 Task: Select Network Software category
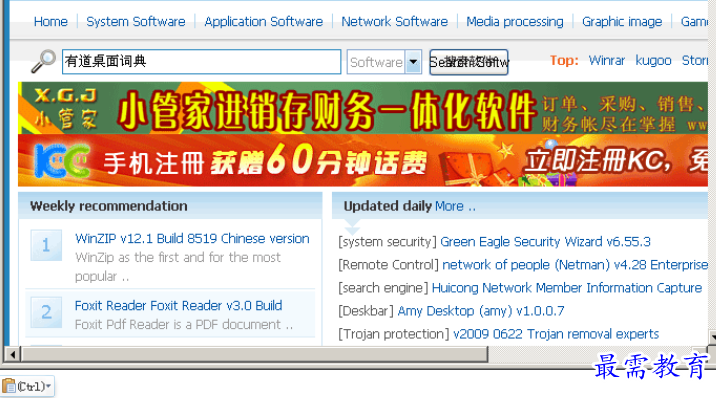coord(395,21)
